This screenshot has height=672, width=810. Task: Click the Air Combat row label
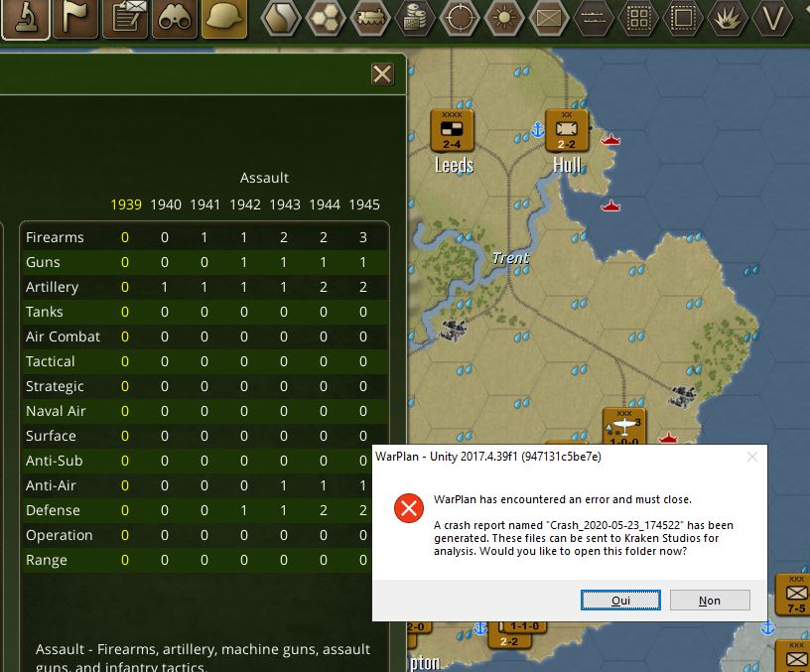pyautogui.click(x=63, y=336)
